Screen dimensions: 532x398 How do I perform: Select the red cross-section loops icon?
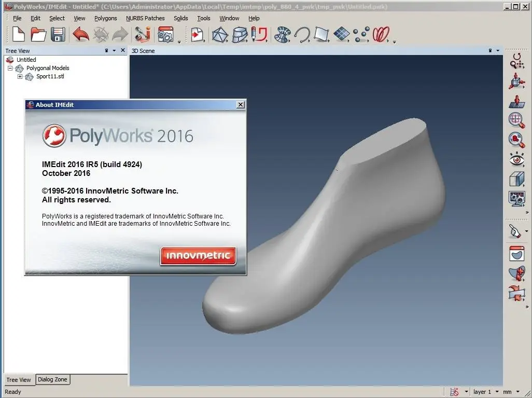tap(381, 35)
